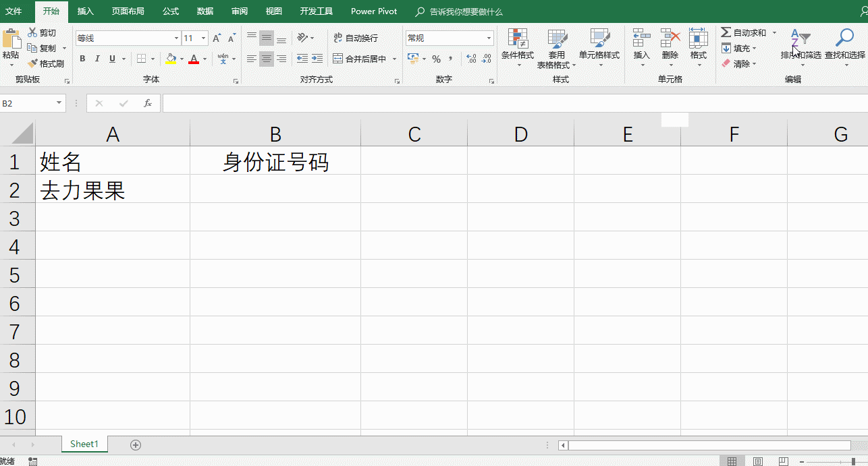This screenshot has width=868, height=466.
Task: Select Middle Align icon
Action: tap(267, 38)
